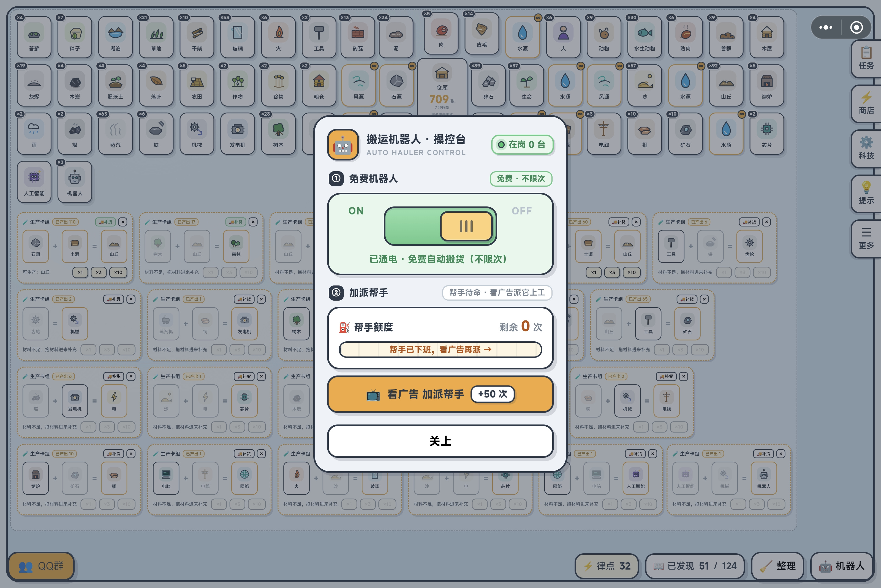
Task: Select the 湖泊 lake card
Action: pyautogui.click(x=115, y=37)
